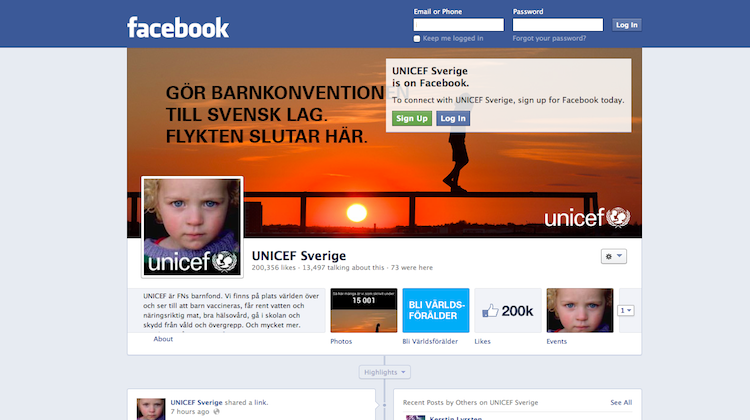Open Forgot your password link

(x=549, y=38)
